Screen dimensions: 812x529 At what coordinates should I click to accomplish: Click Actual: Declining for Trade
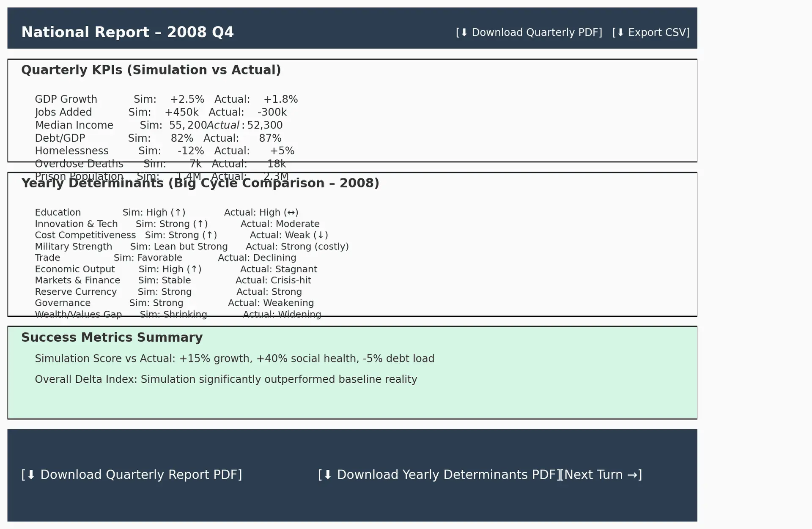click(257, 258)
